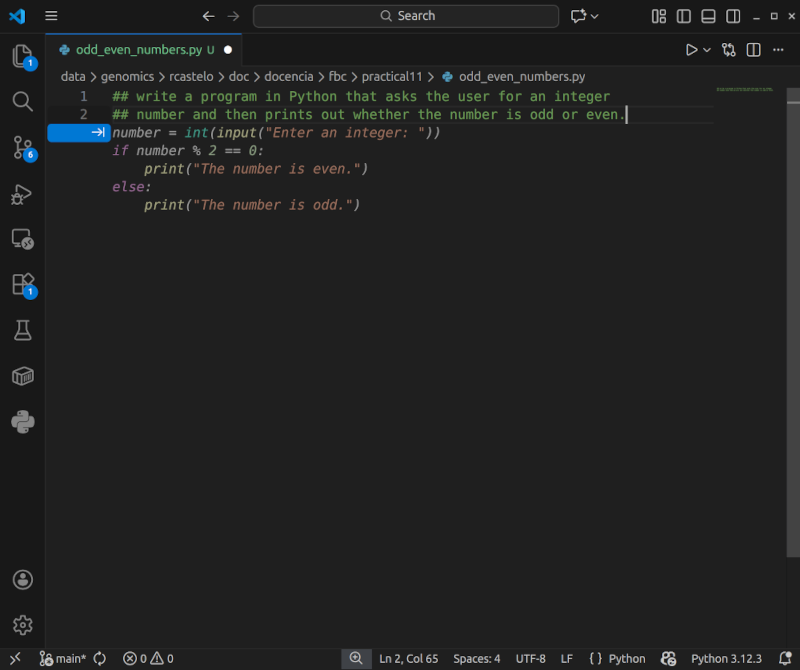Screen dimensions: 800x670
Task: Click the Open Changes compare icon
Action: pyautogui.click(x=729, y=49)
